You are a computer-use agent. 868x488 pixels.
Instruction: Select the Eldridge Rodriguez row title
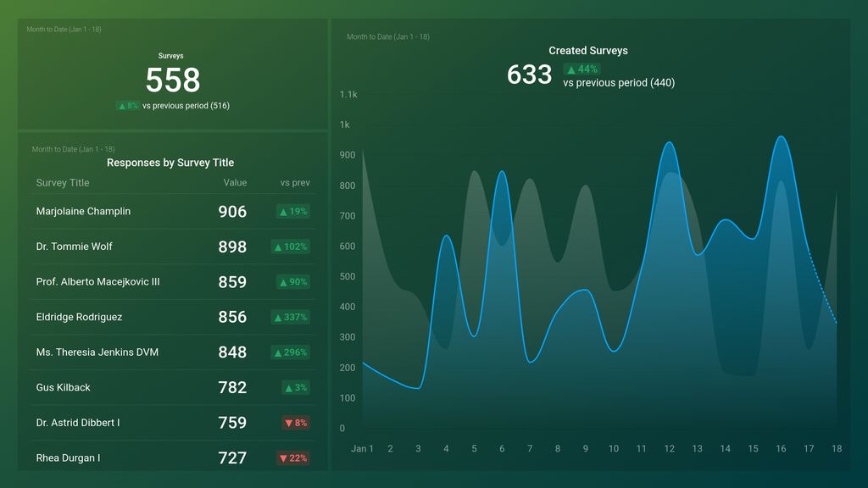click(x=79, y=317)
